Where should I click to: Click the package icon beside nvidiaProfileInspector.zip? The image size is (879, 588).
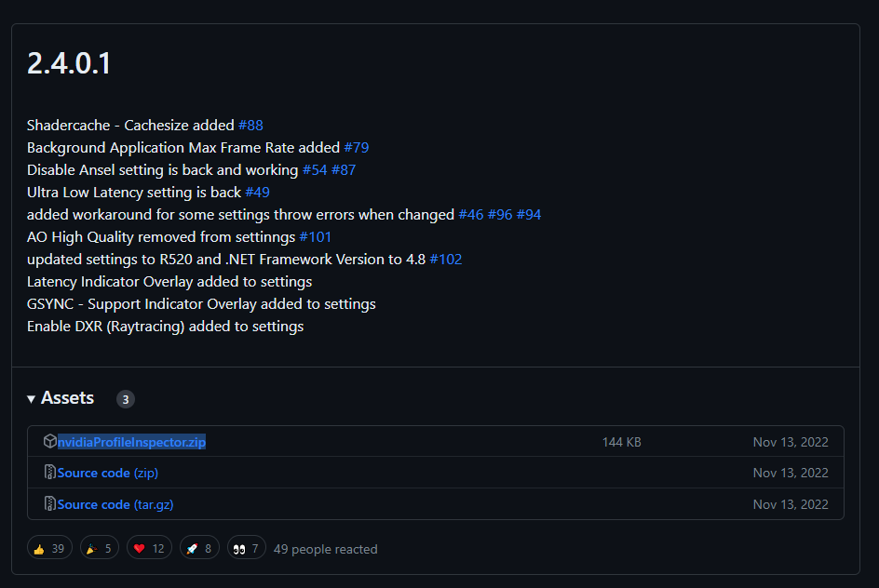tap(50, 441)
